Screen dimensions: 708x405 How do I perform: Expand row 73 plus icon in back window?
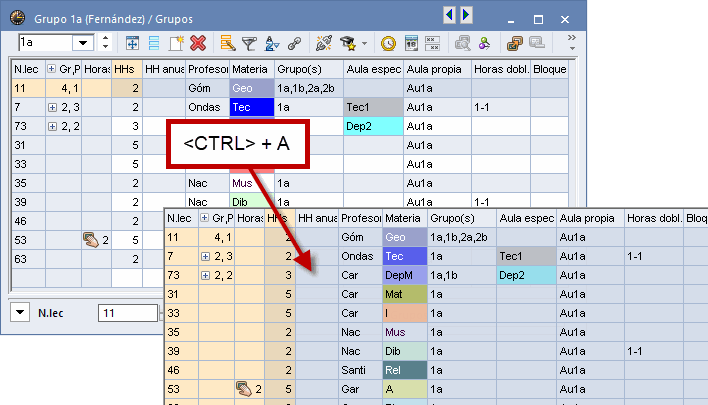(52, 126)
